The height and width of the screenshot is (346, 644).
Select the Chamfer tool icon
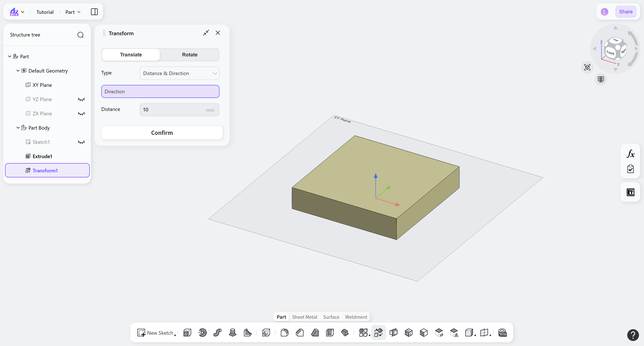pyautogui.click(x=300, y=333)
